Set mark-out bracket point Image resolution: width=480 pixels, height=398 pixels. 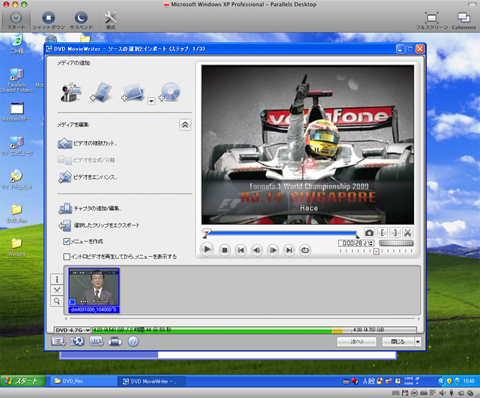coord(395,232)
